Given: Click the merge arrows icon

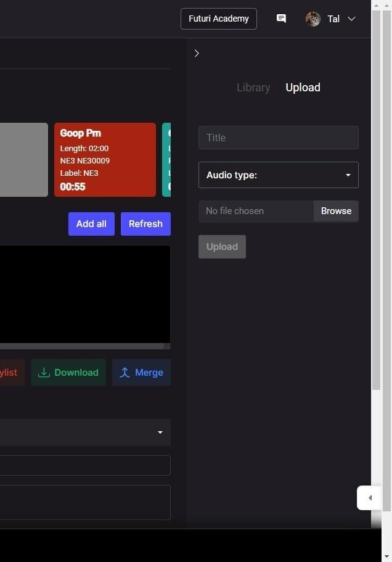Looking at the screenshot, I should click(x=125, y=373).
